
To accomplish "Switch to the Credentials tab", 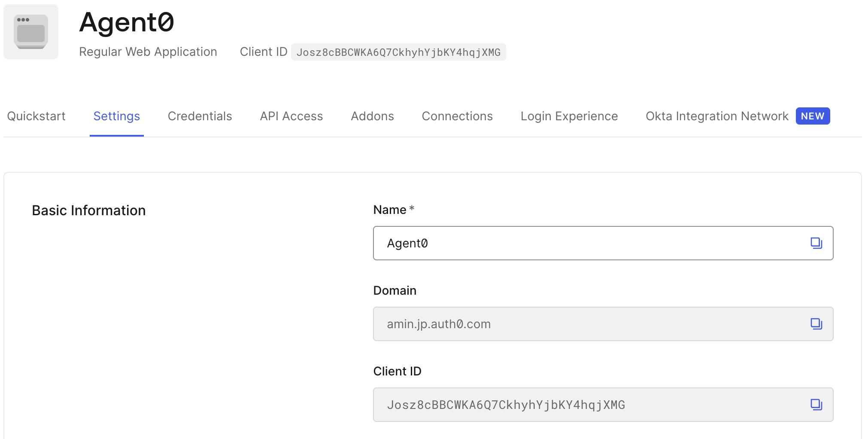I will coord(200,116).
